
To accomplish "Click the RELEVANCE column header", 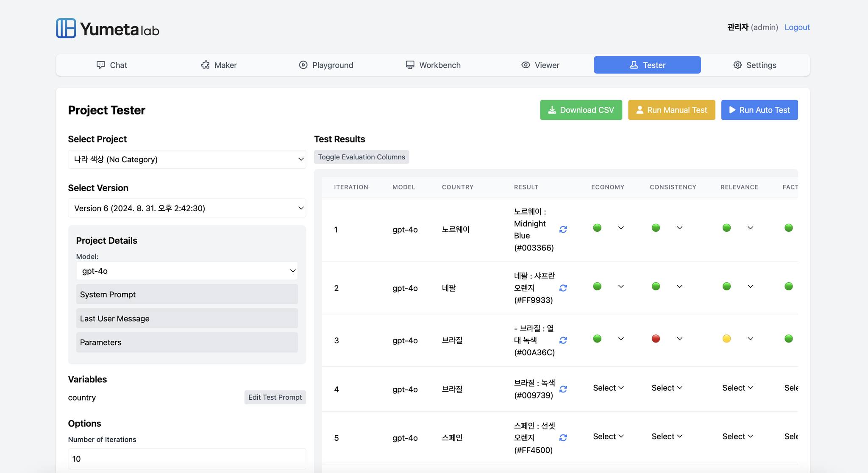I will pos(739,187).
